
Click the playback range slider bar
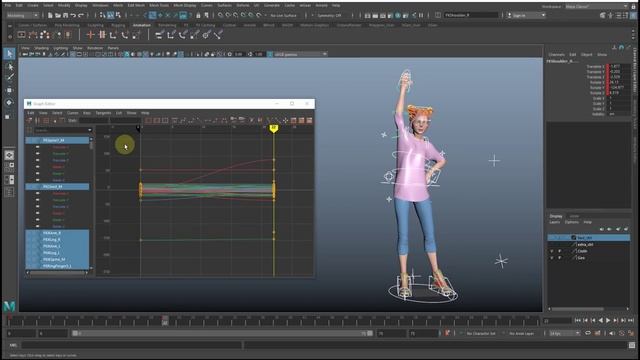pos(222,333)
